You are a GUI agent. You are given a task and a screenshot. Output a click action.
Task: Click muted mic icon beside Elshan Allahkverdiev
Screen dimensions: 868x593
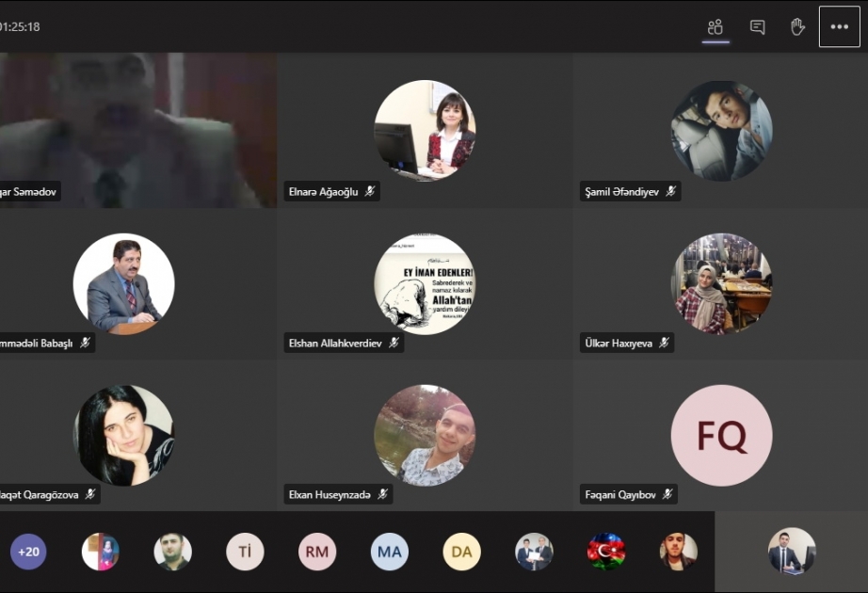point(394,343)
